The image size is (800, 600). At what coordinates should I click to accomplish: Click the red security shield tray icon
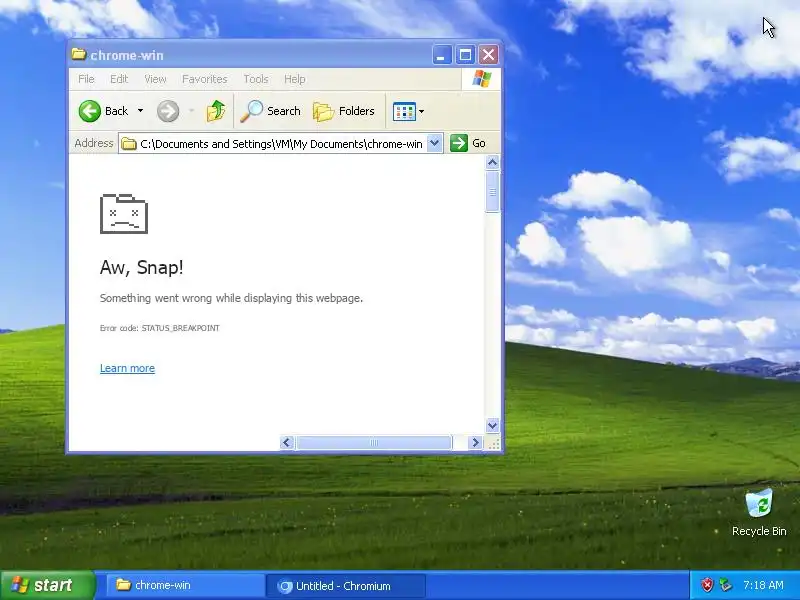(707, 585)
